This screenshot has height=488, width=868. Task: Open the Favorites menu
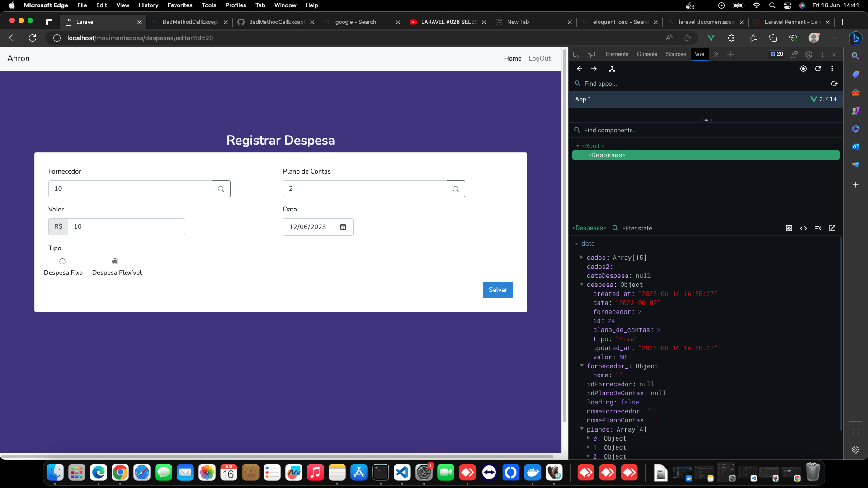pos(180,5)
